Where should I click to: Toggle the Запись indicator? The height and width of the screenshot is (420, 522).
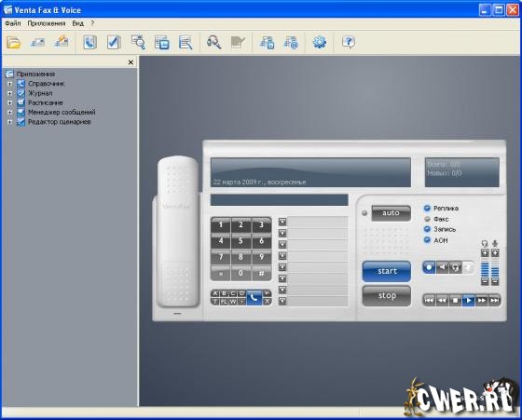click(427, 229)
